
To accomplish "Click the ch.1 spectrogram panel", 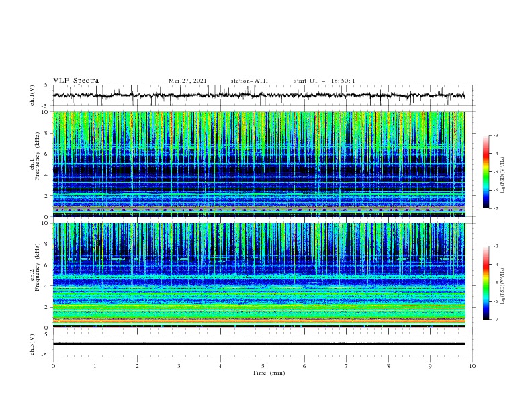I will point(259,164).
